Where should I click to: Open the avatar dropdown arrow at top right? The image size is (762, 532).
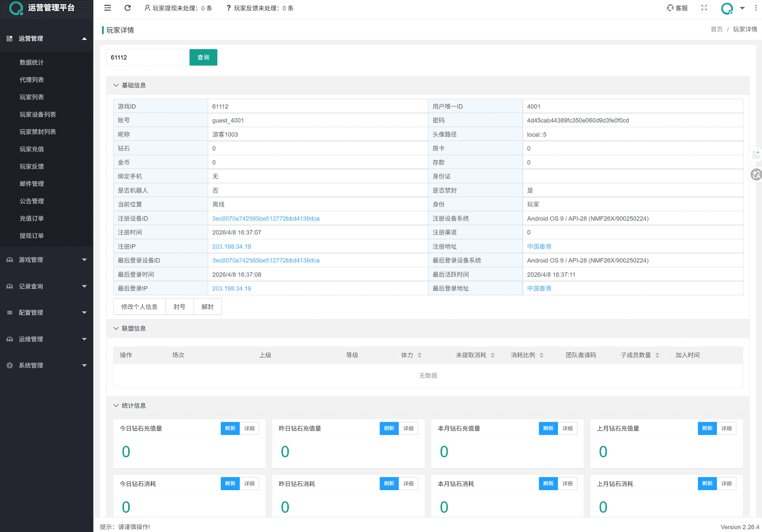tap(742, 8)
